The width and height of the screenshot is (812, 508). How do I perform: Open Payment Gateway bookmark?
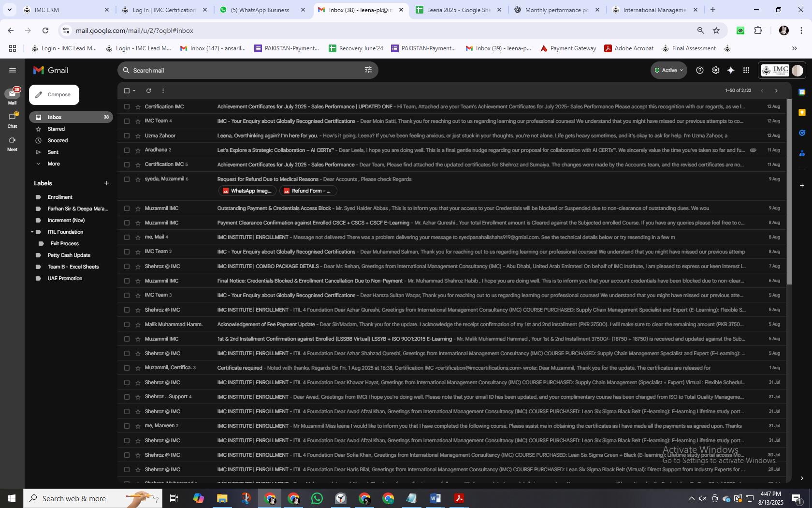tap(568, 48)
